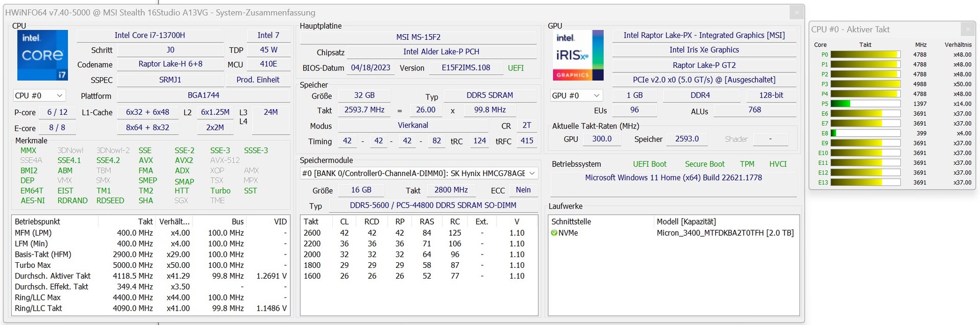Close the System-Zusammenfassung window
980x325 pixels.
click(796, 12)
